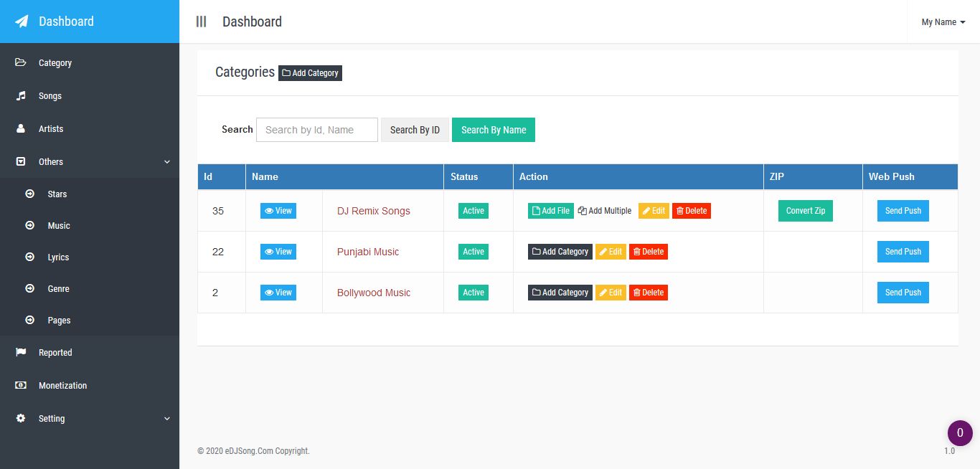Open Songs via the music note icon
Image resolution: width=980 pixels, height=469 pixels.
(21, 95)
